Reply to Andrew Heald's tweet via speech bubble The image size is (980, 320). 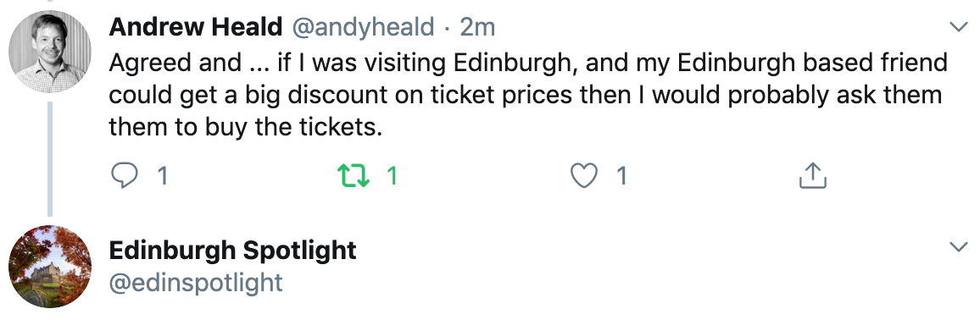click(x=125, y=176)
